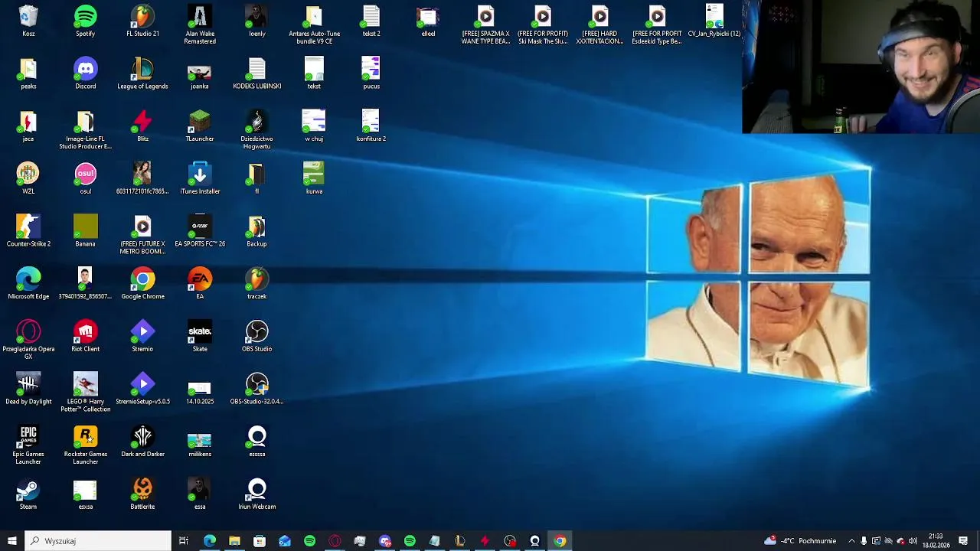Screen dimensions: 980x551
Task: Open the weather widget showing -4°C Pochmurnie
Action: click(x=800, y=541)
